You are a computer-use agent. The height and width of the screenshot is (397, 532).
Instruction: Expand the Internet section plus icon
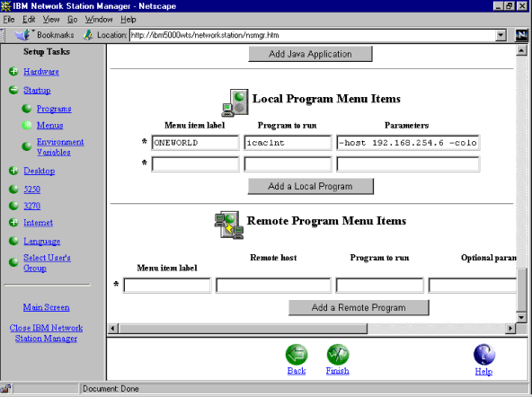(x=13, y=223)
